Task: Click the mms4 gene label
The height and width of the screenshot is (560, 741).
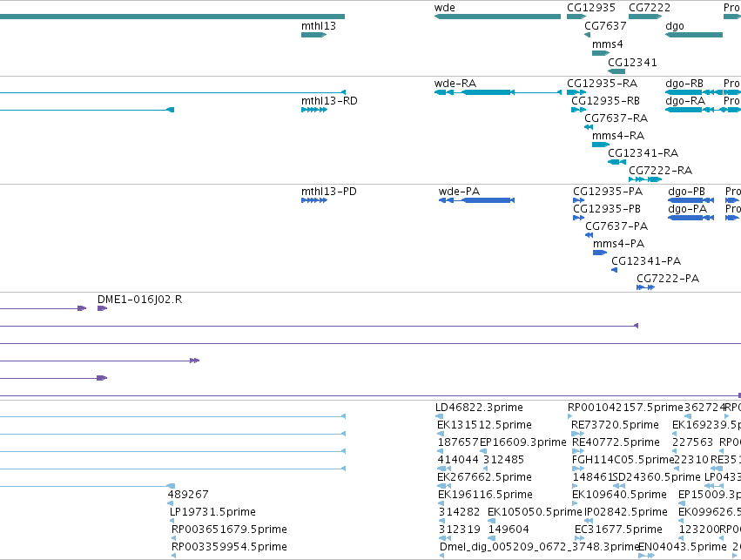Action: (x=607, y=44)
